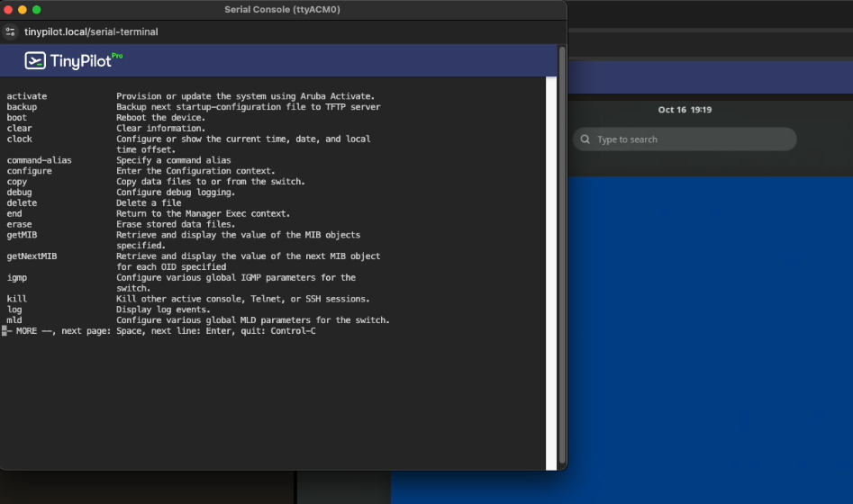Click the cursor at the MORE prompt
This screenshot has width=853, height=504.
[5, 331]
